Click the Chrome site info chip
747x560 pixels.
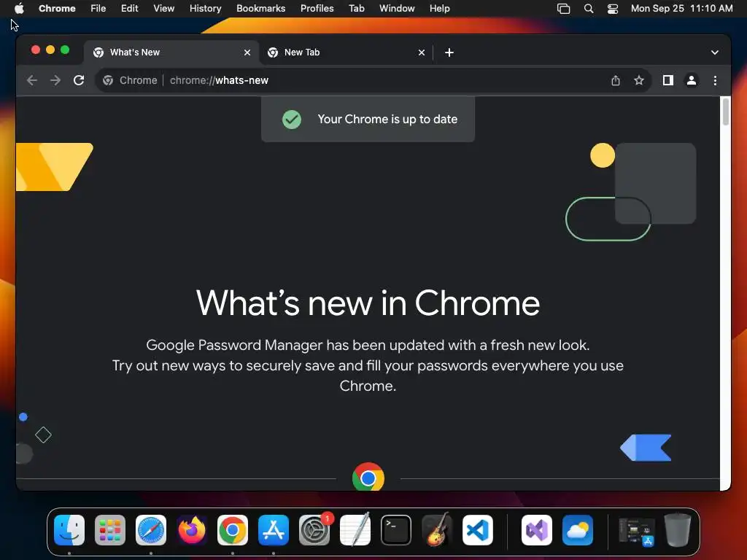click(130, 80)
